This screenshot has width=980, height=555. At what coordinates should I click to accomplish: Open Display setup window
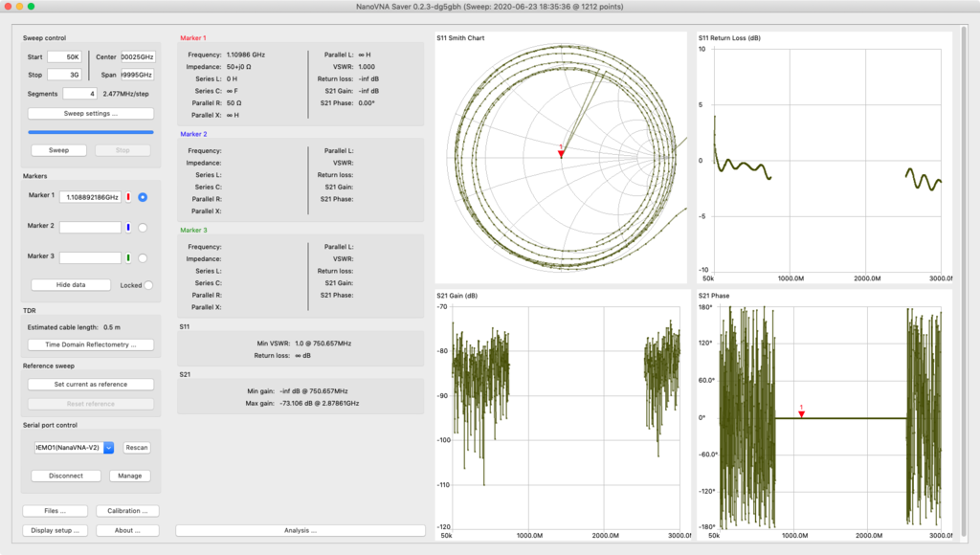click(55, 530)
